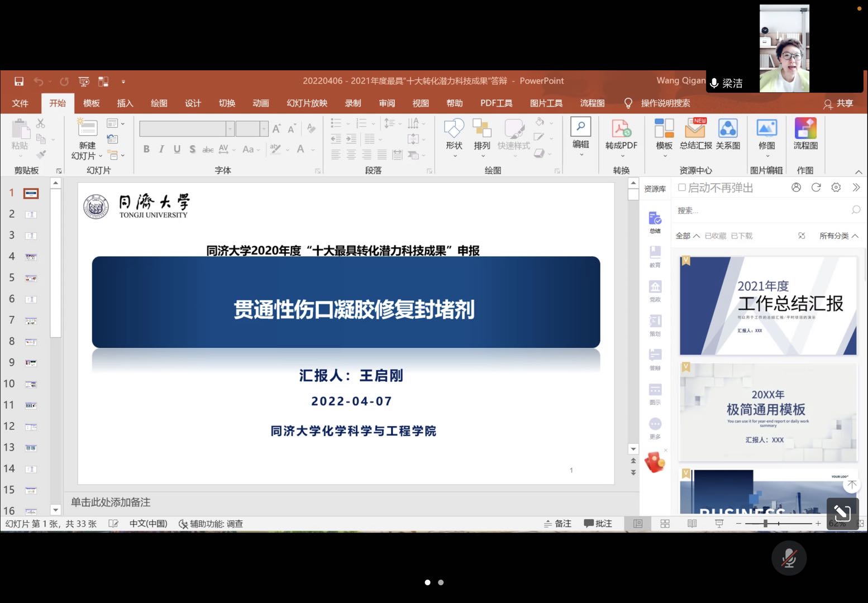Underline text with U button
The image size is (868, 603).
tap(177, 149)
